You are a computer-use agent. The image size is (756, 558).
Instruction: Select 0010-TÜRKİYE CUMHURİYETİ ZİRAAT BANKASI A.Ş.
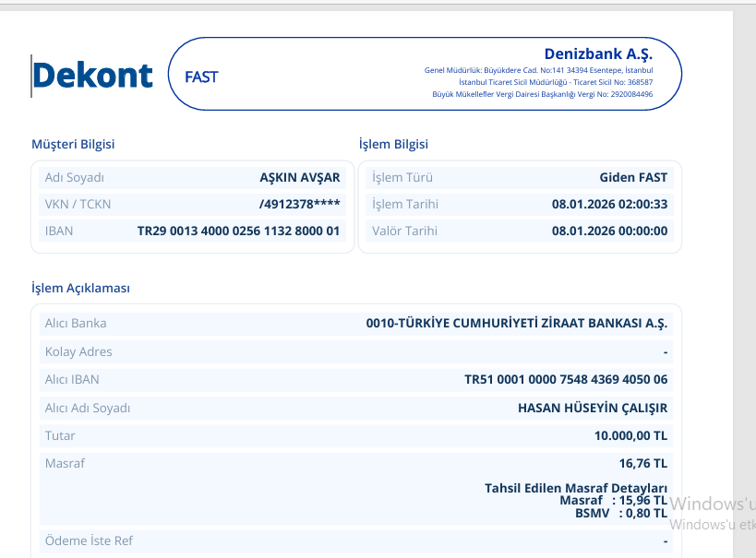(517, 324)
